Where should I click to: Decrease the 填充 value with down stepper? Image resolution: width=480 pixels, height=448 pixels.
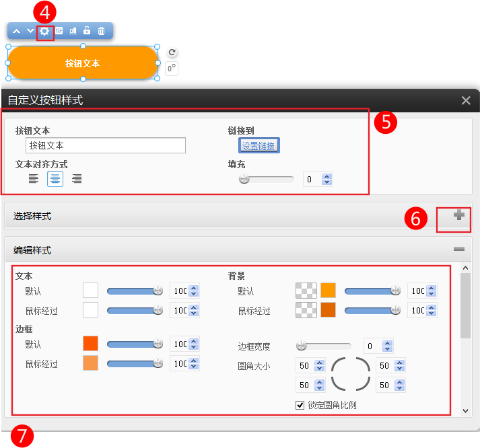pyautogui.click(x=327, y=182)
